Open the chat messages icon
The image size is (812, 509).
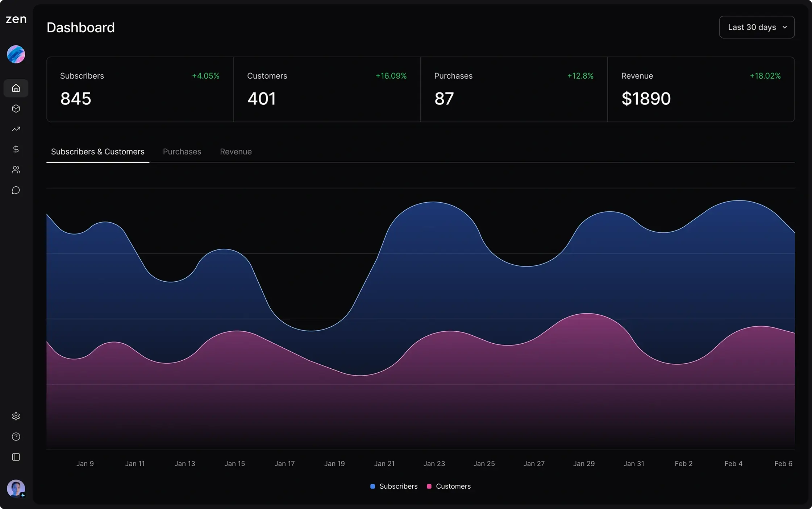click(x=16, y=190)
